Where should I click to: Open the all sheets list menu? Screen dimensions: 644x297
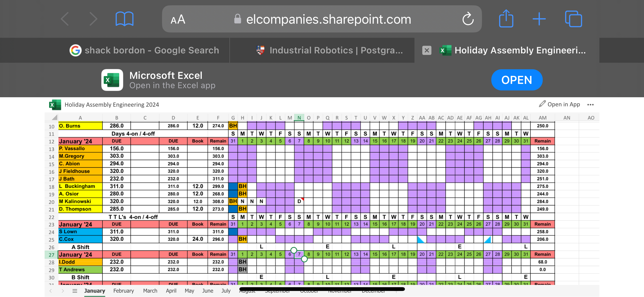75,291
